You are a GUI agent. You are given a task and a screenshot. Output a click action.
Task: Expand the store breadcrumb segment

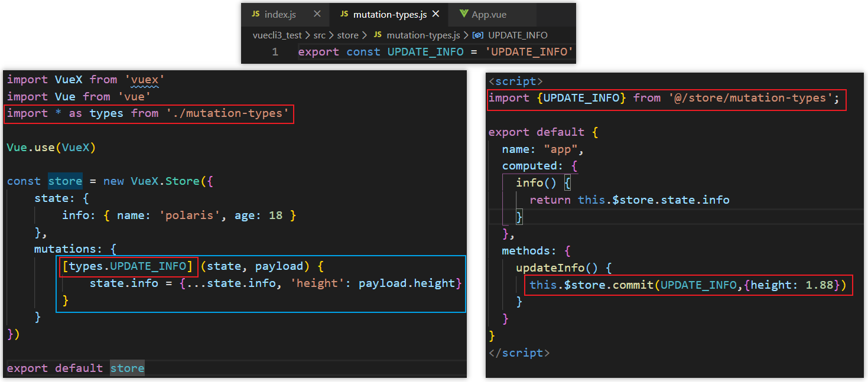tap(348, 35)
